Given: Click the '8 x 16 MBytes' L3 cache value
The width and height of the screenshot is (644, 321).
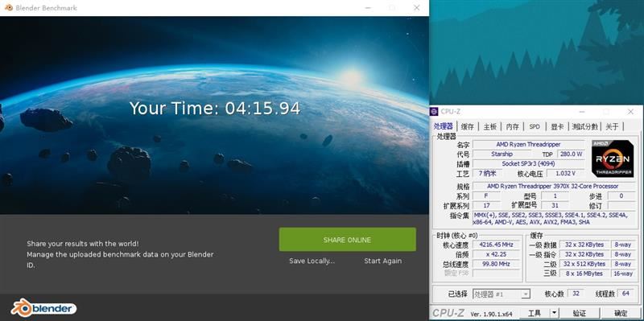Looking at the screenshot, I should tap(584, 274).
